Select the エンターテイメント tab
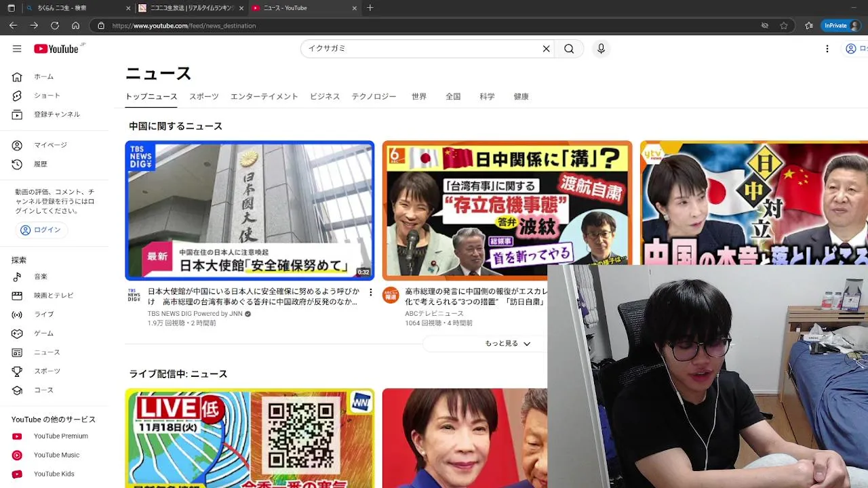 264,96
